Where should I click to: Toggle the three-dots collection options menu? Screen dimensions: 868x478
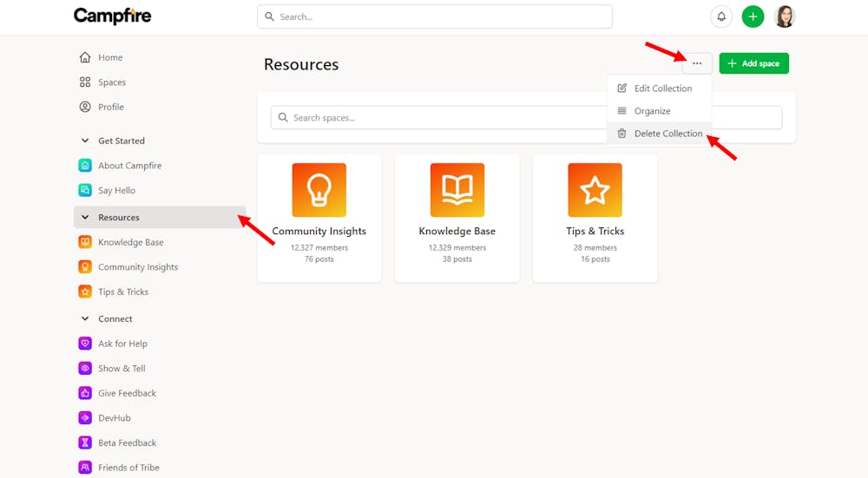click(697, 63)
